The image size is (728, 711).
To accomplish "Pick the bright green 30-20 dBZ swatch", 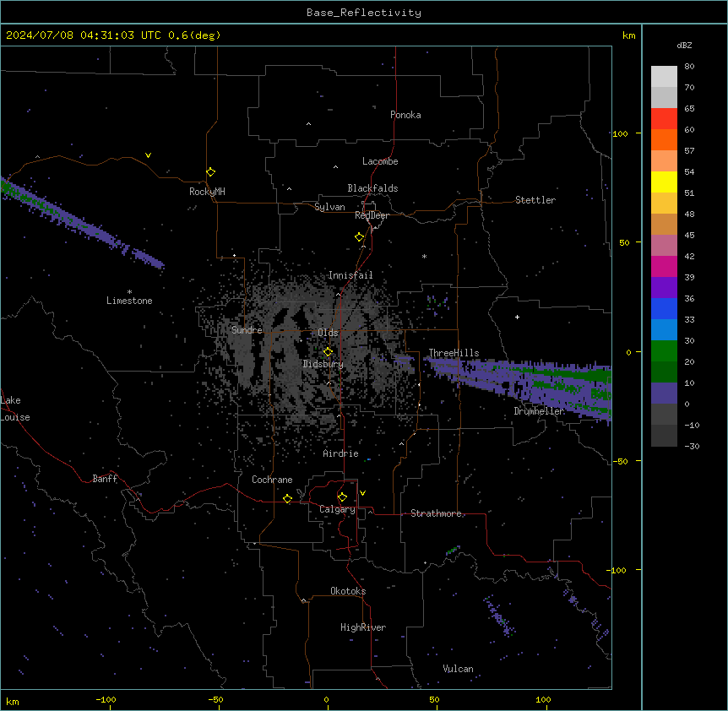I will point(664,351).
